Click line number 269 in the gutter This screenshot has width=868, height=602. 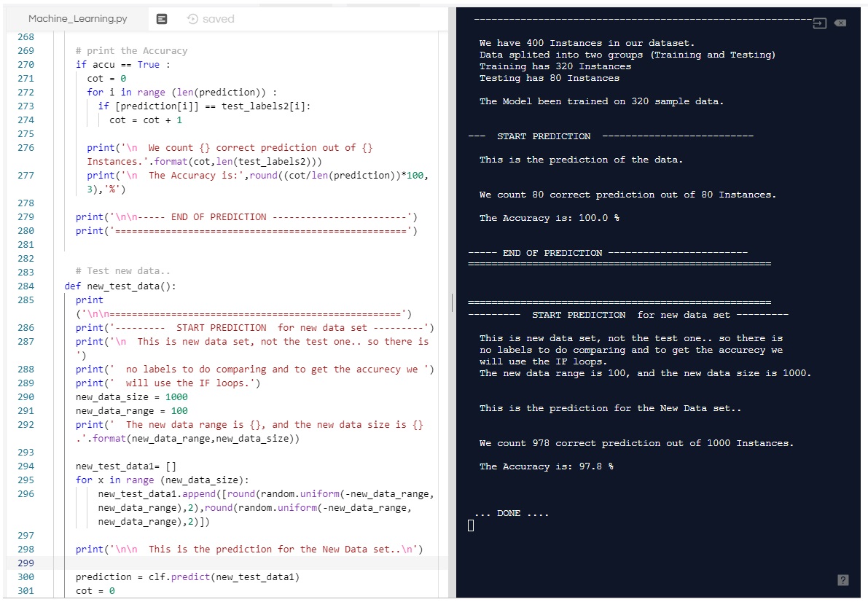[x=26, y=51]
